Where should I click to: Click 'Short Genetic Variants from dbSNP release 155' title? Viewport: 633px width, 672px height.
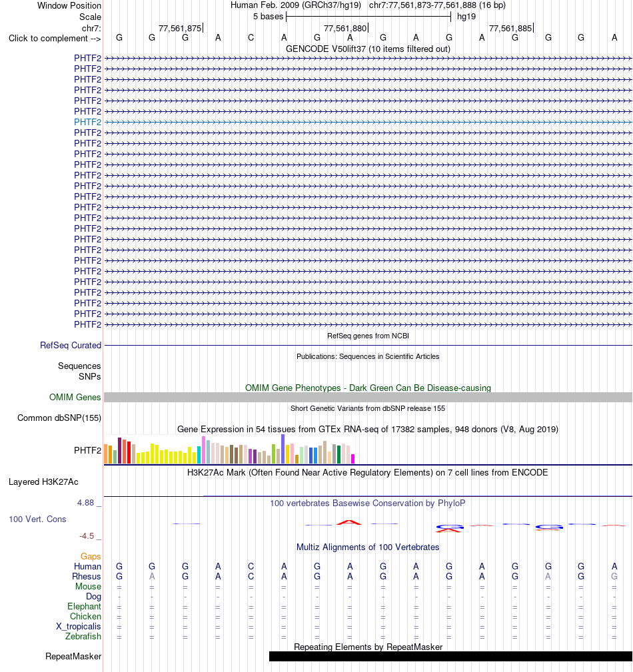[x=368, y=408]
